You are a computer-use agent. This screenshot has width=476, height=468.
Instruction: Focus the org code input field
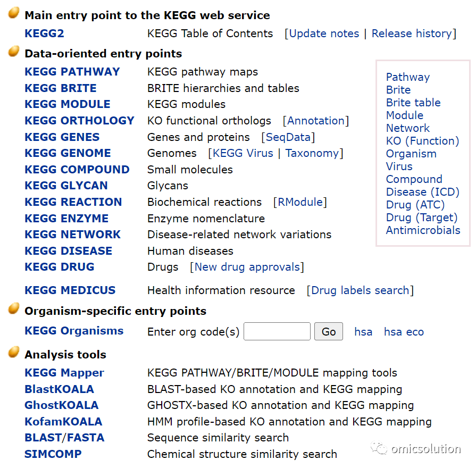(277, 331)
